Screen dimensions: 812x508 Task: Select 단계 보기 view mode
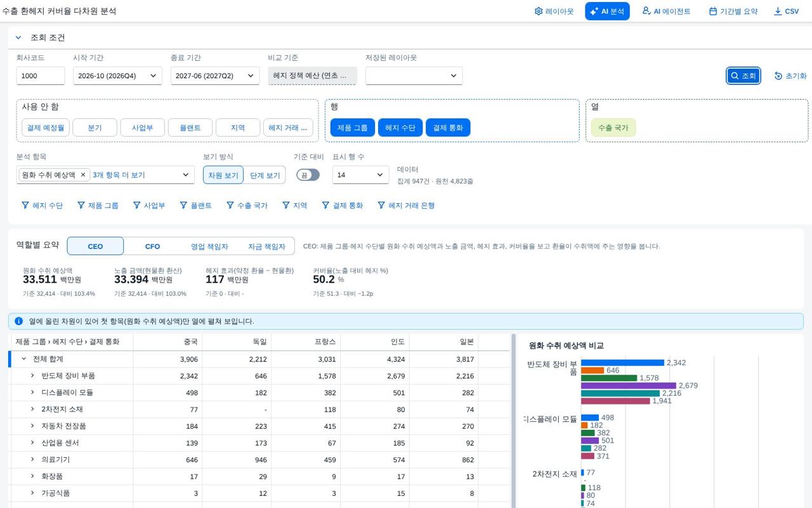click(x=265, y=175)
